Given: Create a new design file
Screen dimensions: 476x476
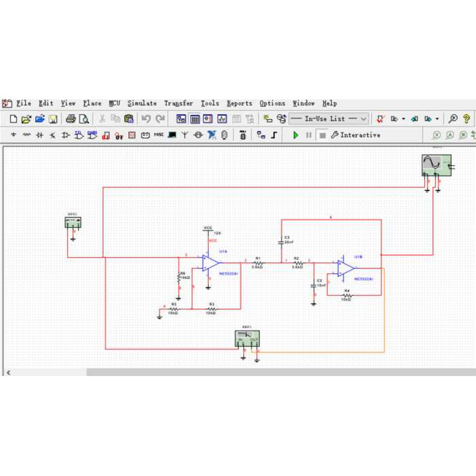Looking at the screenshot, I should point(13,118).
